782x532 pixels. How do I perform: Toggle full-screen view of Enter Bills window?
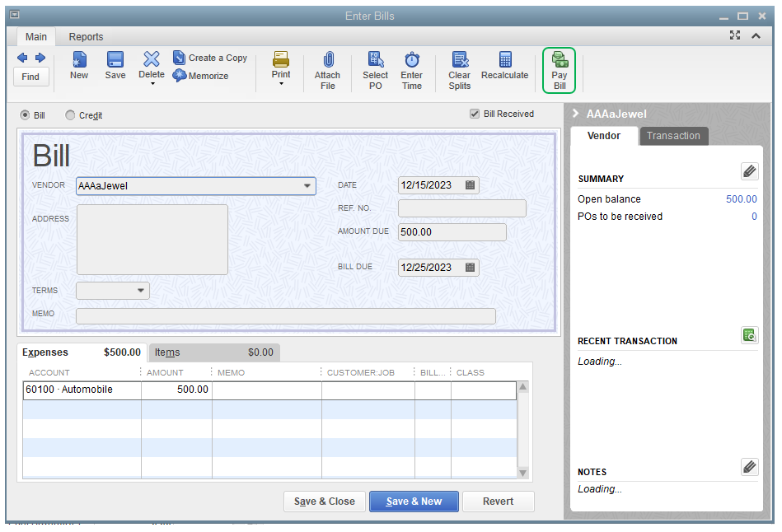click(x=735, y=35)
